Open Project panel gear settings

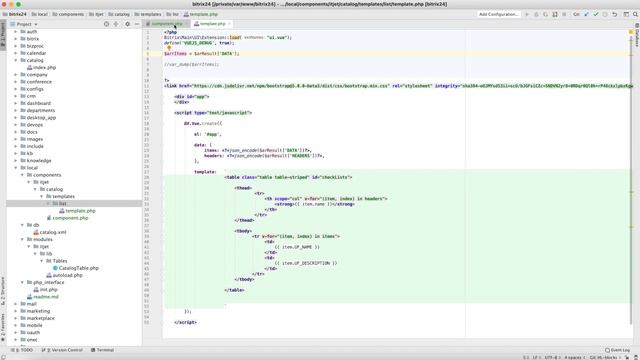(x=127, y=24)
